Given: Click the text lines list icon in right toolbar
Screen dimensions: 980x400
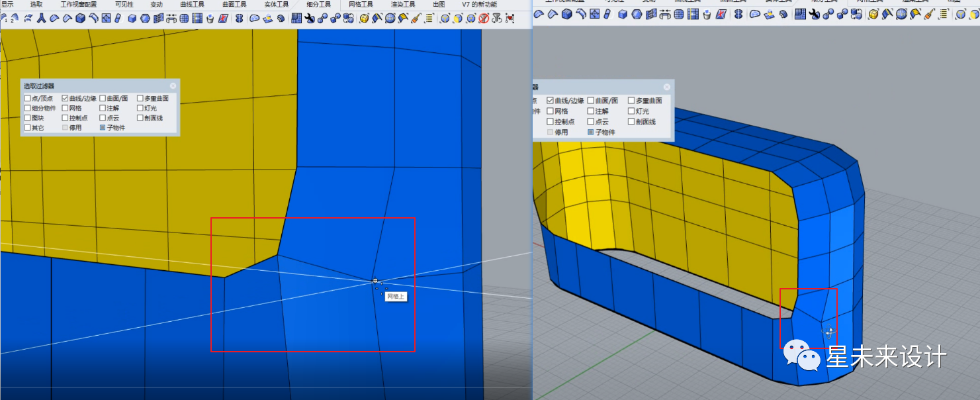Looking at the screenshot, I should pyautogui.click(x=943, y=15).
